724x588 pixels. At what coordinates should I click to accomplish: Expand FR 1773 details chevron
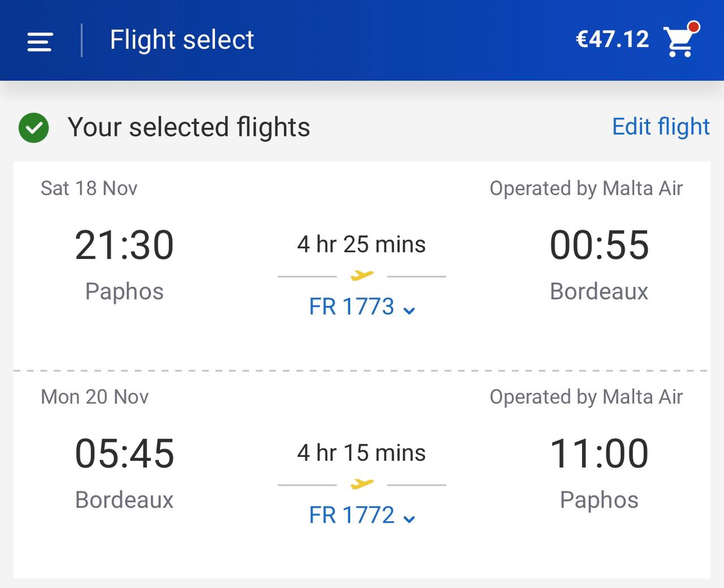[x=409, y=310]
